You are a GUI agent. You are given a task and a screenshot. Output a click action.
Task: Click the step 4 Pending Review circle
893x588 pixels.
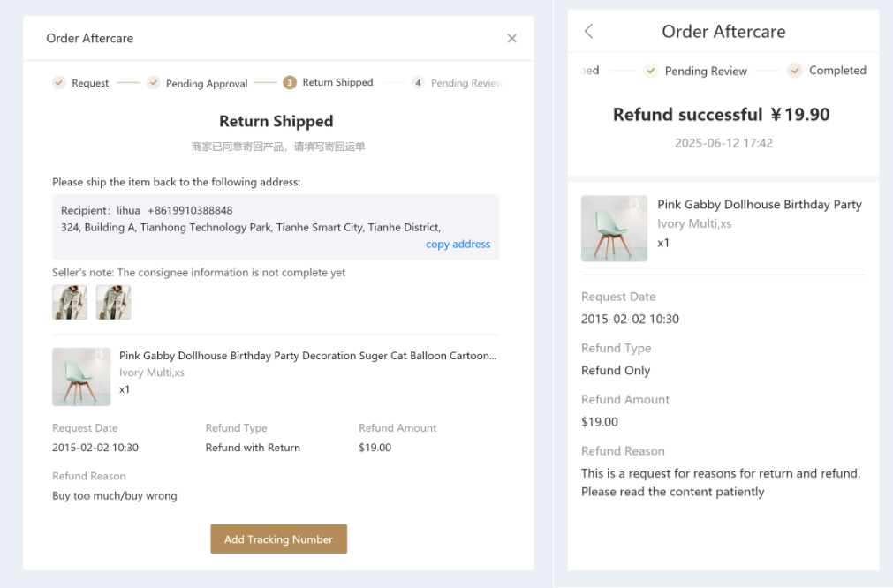tap(418, 83)
